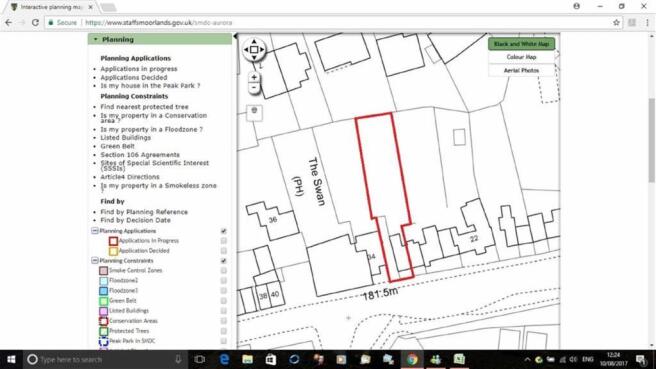This screenshot has width=656, height=369.
Task: Bookmark this page with the star icon
Action: (616, 23)
